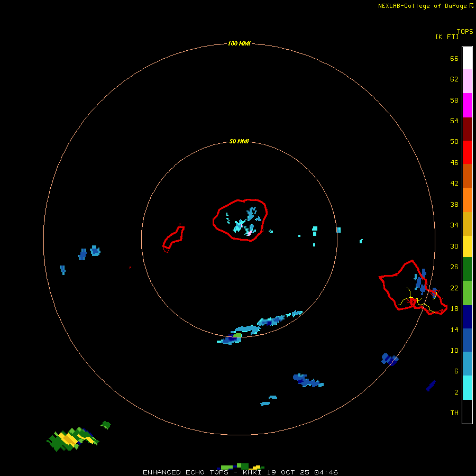Viewport: 476px width, 476px height.
Task: Click the 42 legend value label
Action: [454, 184]
